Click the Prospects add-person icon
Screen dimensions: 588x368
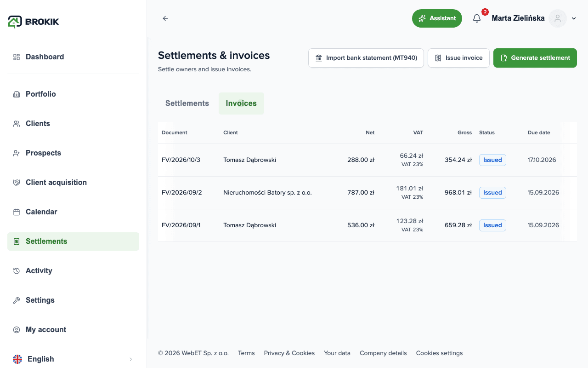17,153
